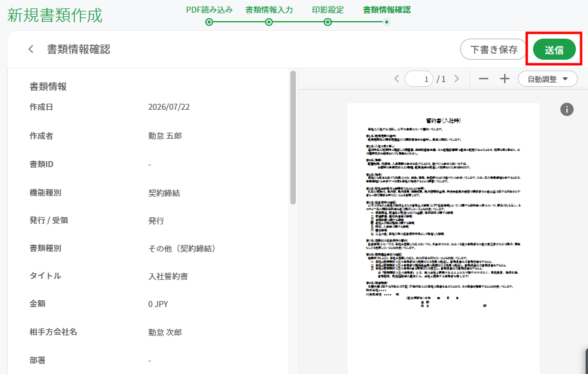Click the 2026/07/22 creation date value
The width and height of the screenshot is (588, 374).
(169, 107)
